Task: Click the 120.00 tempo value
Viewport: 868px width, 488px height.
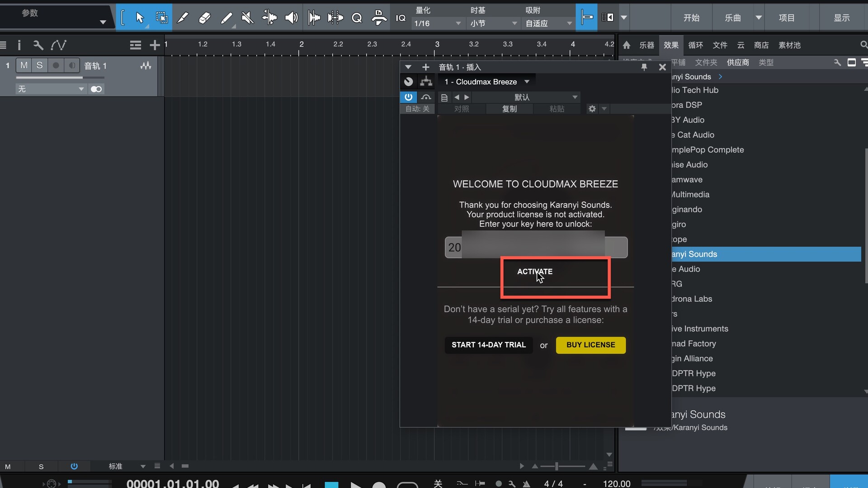Action: (617, 483)
